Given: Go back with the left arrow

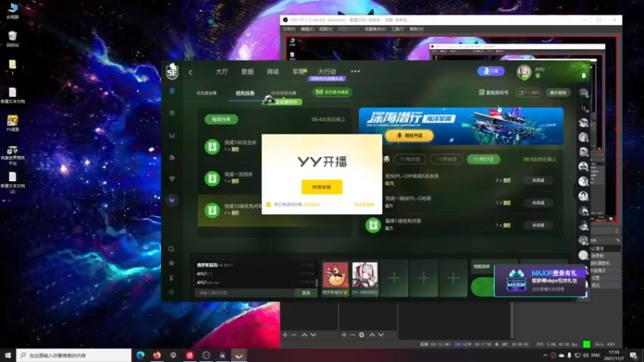Looking at the screenshot, I should [191, 72].
